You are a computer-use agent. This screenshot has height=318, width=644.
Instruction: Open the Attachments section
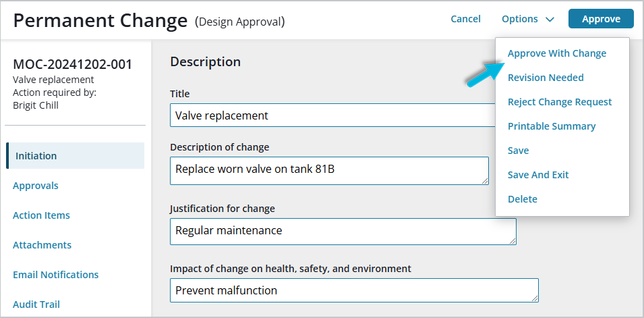pos(42,245)
